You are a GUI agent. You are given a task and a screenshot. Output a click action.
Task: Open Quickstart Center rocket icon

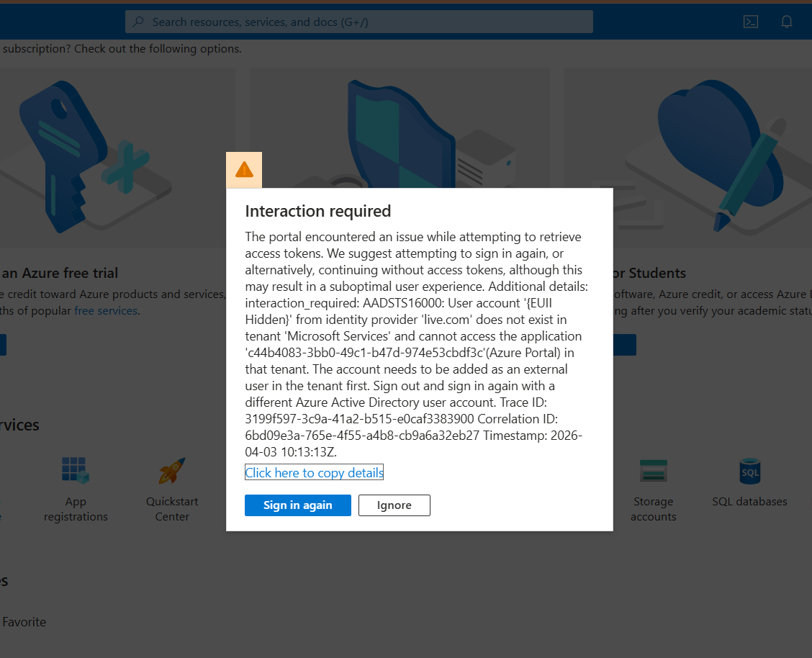pos(172,470)
